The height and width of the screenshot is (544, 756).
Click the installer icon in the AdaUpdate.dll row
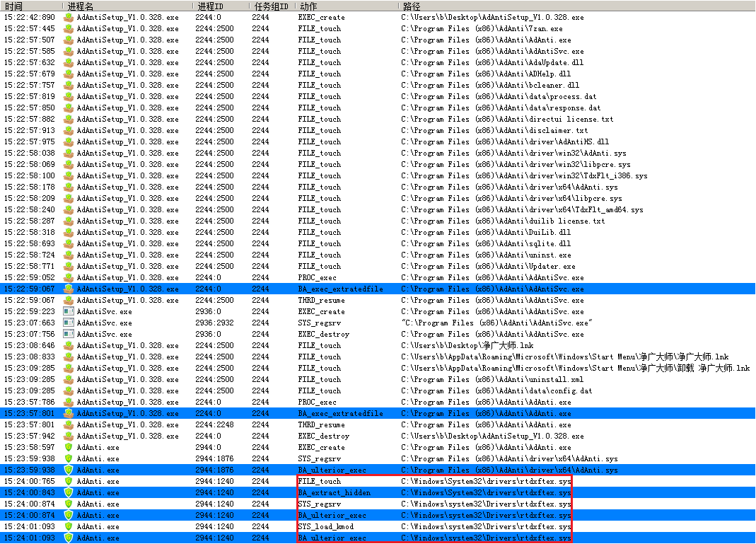[x=69, y=62]
